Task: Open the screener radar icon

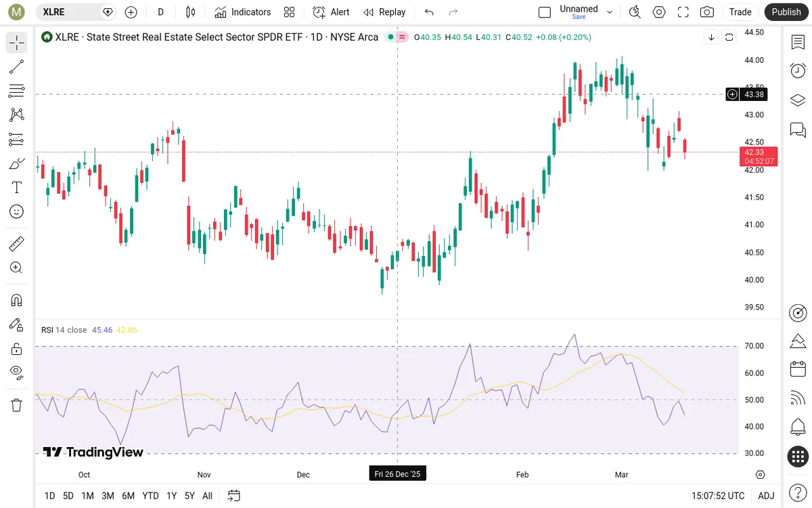Action: tap(798, 312)
